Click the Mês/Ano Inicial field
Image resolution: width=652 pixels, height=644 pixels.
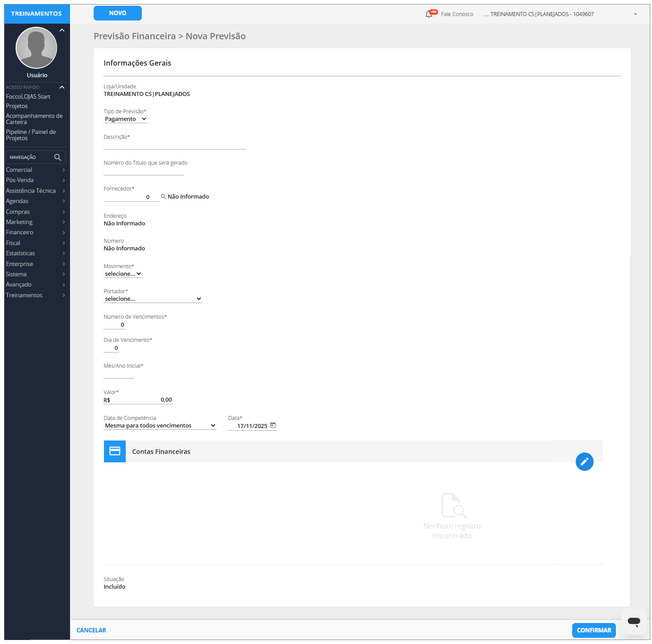pyautogui.click(x=119, y=374)
